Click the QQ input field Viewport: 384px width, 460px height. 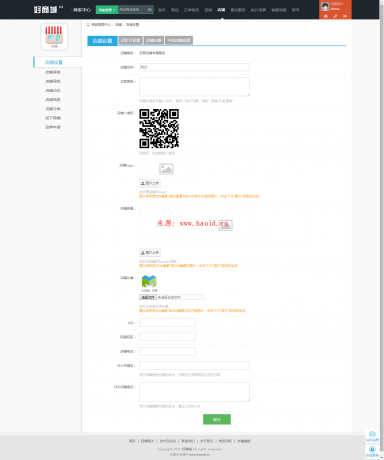pos(167,322)
